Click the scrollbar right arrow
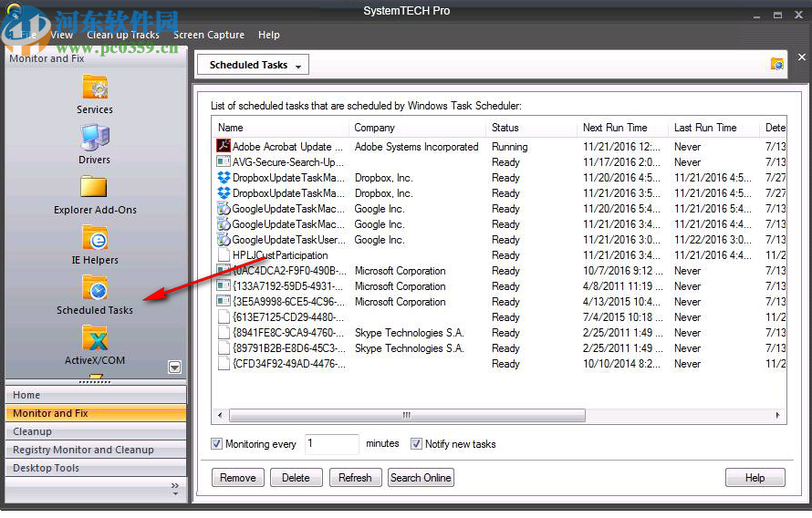The width and height of the screenshot is (812, 518). [x=777, y=415]
